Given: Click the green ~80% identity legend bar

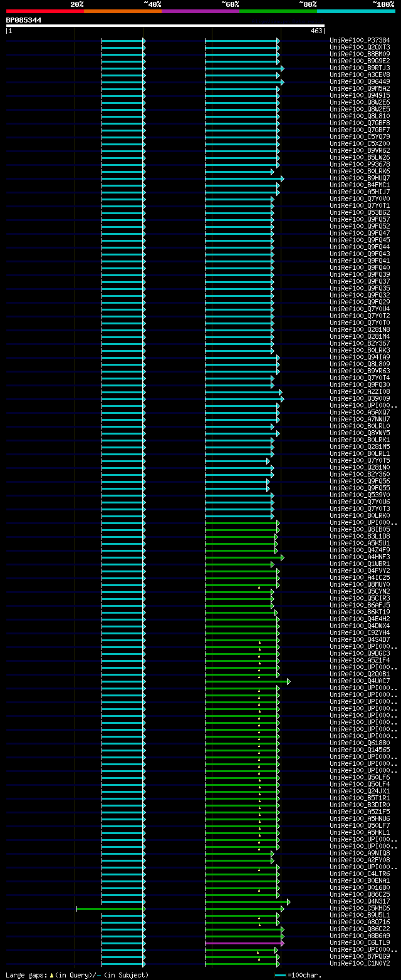Looking at the screenshot, I should (278, 11).
